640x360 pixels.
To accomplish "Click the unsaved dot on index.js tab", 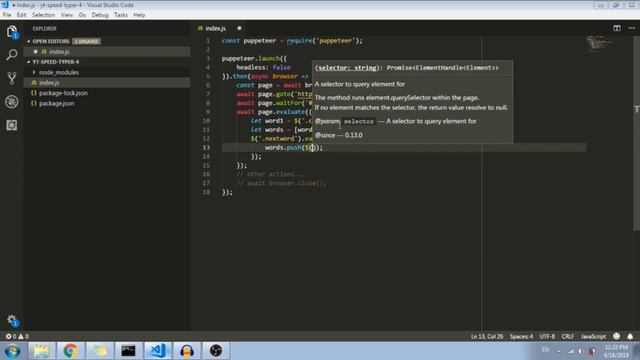I will pos(239,28).
